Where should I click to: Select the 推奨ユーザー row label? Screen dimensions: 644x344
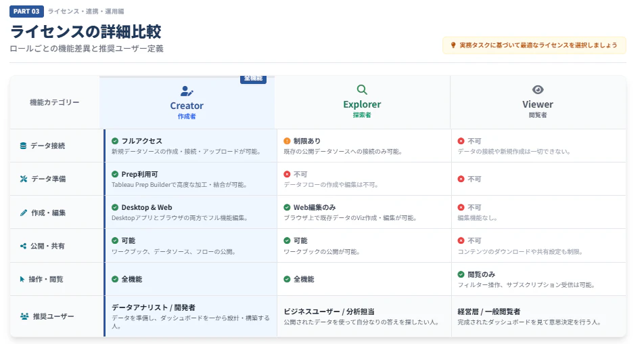coord(53,316)
